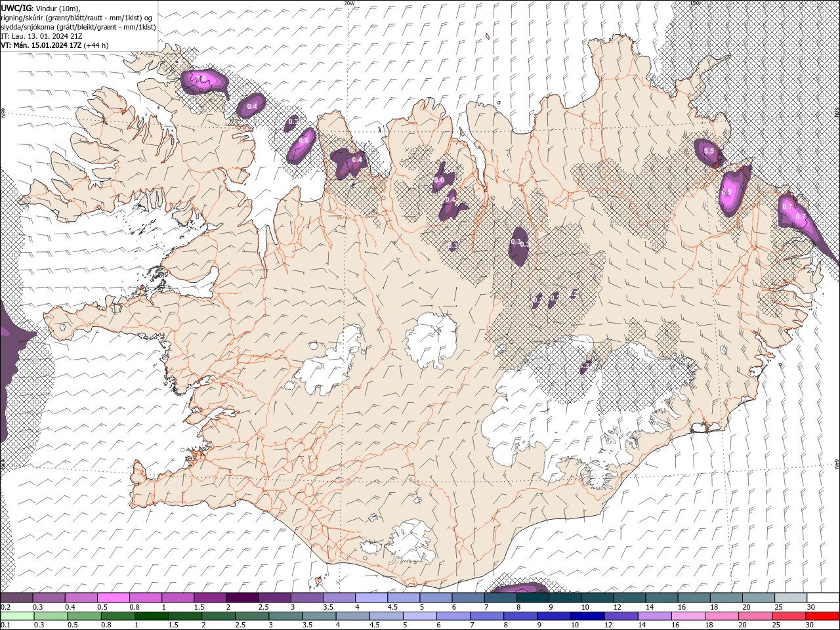Click the '3.5' label in the top legend row
The image size is (840, 630).
coord(328,607)
